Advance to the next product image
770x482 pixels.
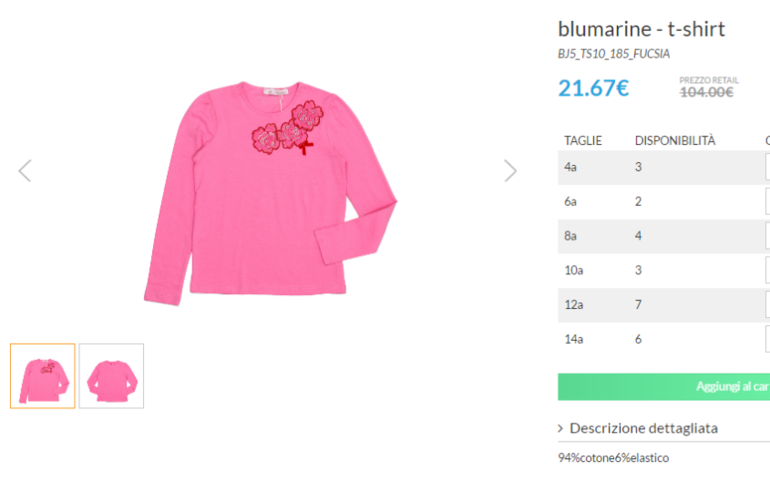click(510, 171)
